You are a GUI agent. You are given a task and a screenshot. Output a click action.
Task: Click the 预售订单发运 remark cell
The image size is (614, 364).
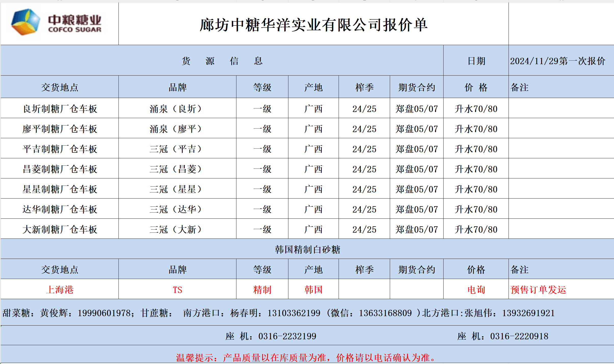[x=538, y=289]
